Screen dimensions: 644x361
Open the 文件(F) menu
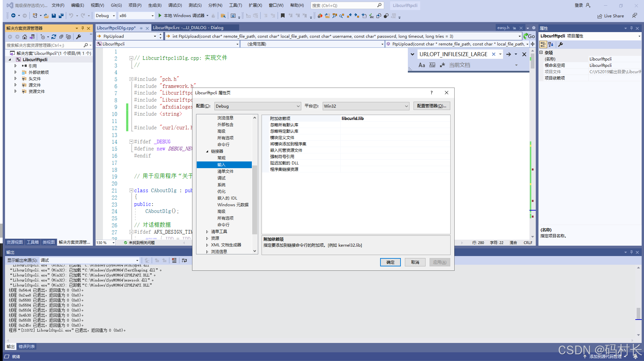click(58, 5)
